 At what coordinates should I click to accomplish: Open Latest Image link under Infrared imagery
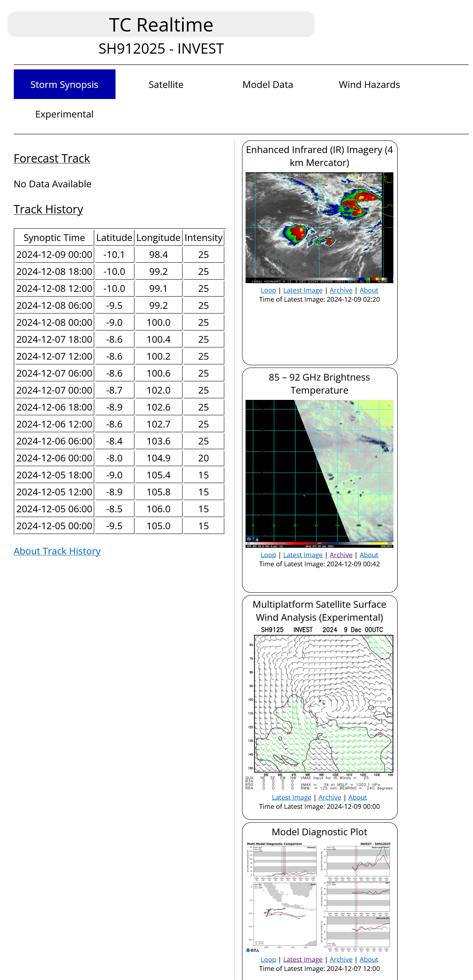click(303, 290)
